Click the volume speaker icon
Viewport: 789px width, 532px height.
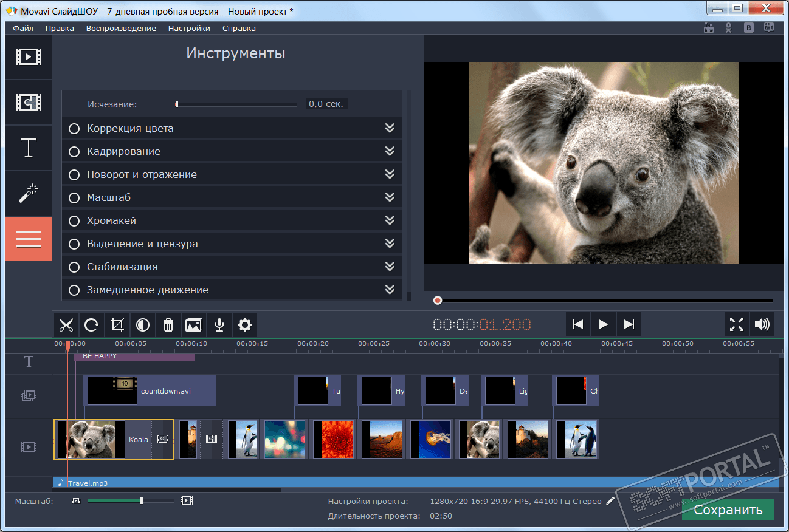762,324
